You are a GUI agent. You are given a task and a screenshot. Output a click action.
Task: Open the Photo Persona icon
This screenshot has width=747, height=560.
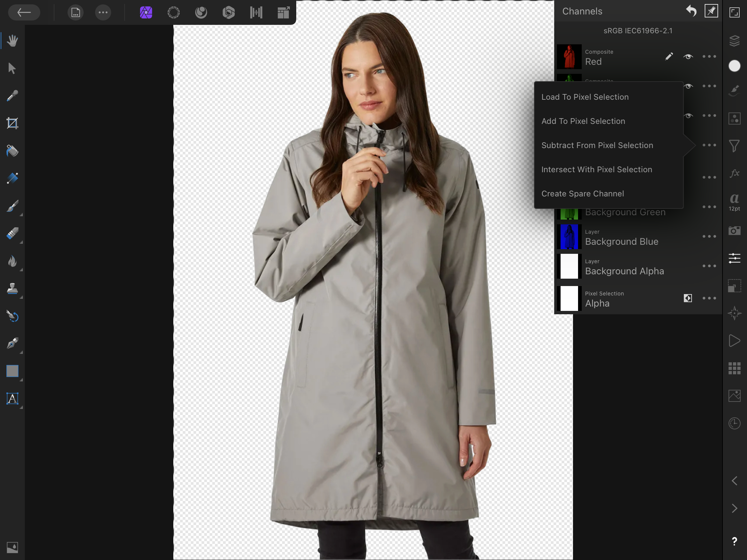click(146, 12)
